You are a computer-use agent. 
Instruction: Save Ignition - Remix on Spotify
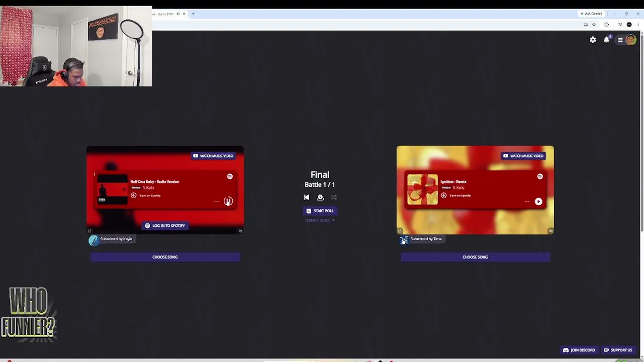456,196
